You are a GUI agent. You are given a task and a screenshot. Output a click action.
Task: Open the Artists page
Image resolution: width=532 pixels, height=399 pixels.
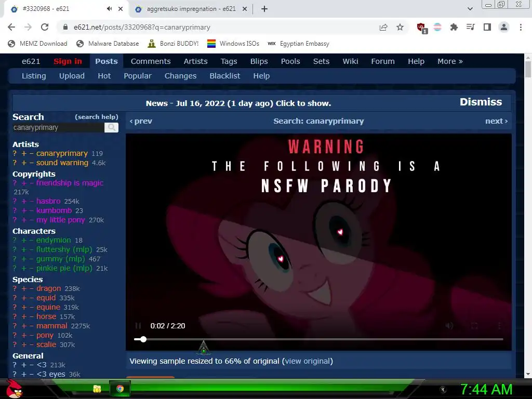(x=195, y=61)
